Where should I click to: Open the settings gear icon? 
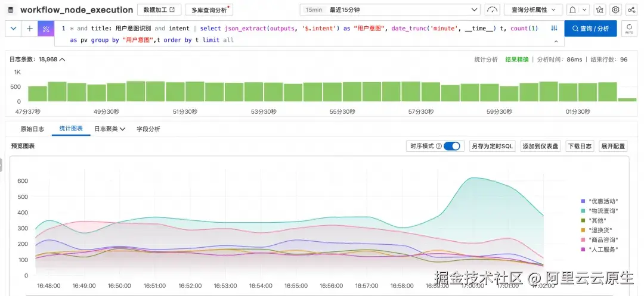[615, 10]
